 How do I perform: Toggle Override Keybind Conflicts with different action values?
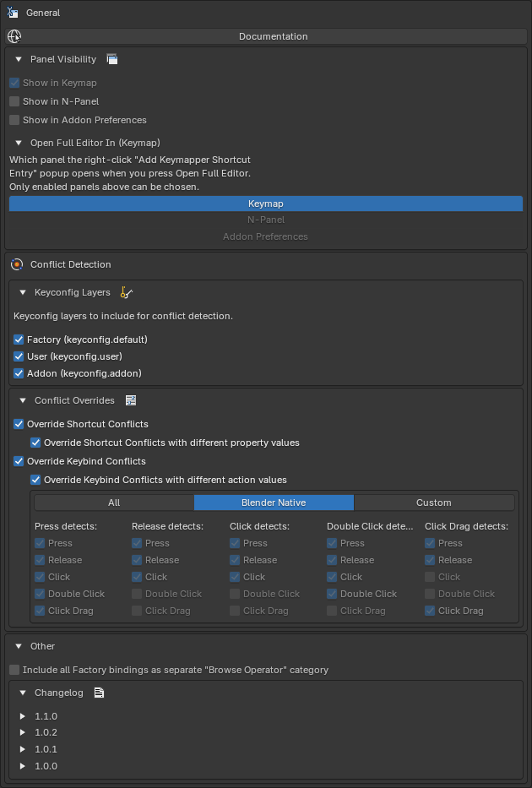coord(35,480)
